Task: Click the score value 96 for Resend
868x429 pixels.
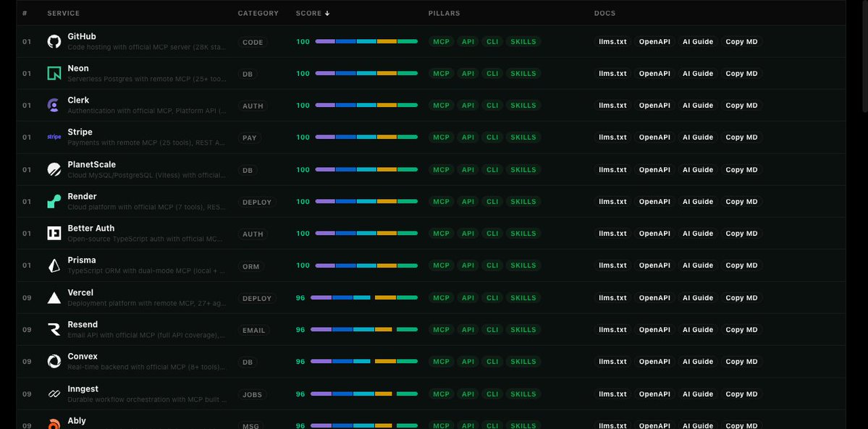Action: (300, 329)
